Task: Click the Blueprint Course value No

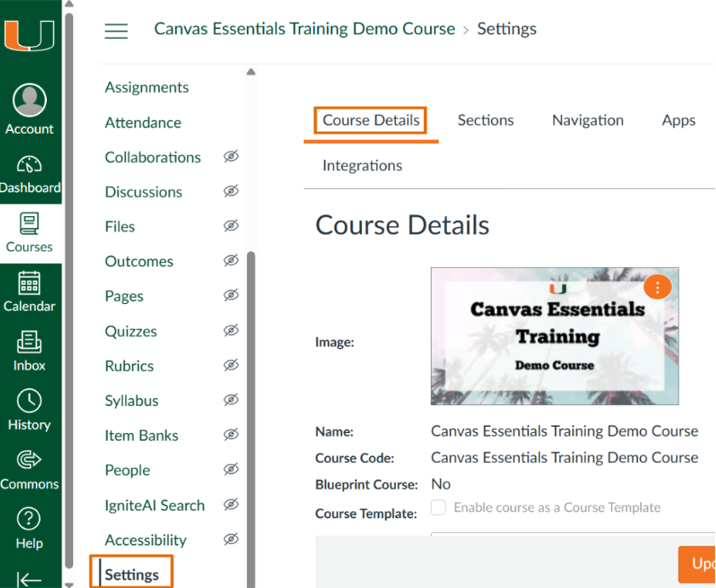Action: click(441, 484)
